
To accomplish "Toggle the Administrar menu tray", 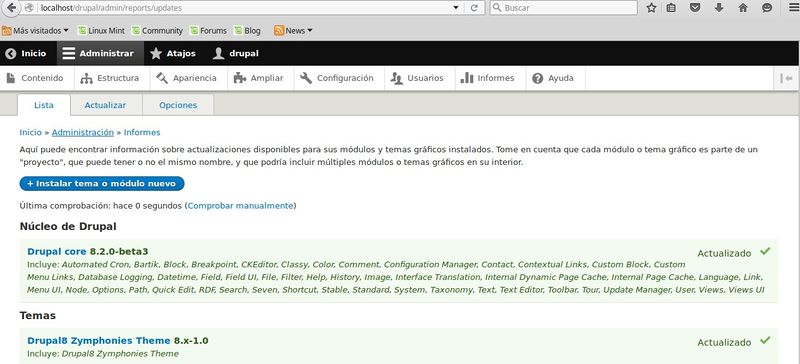I will pos(100,53).
